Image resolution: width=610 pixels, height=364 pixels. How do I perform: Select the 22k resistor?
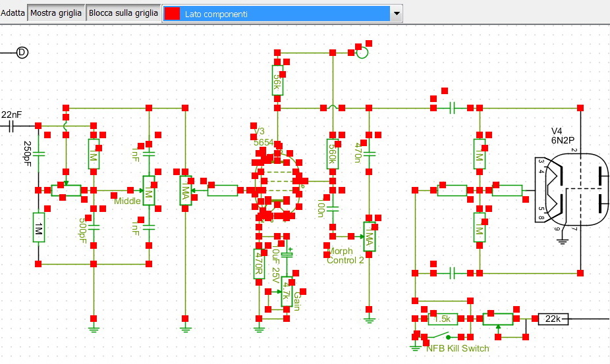coord(553,319)
